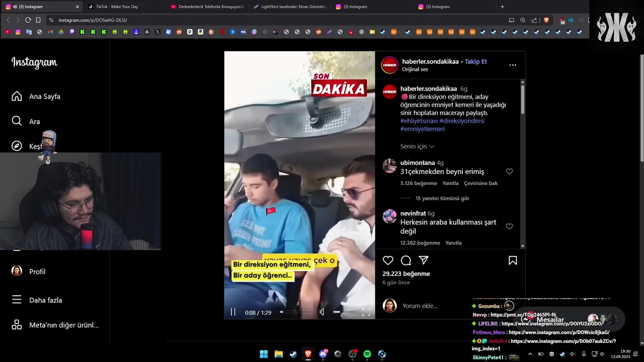Open Discord from taskbar
The image size is (644, 362).
tap(323, 354)
